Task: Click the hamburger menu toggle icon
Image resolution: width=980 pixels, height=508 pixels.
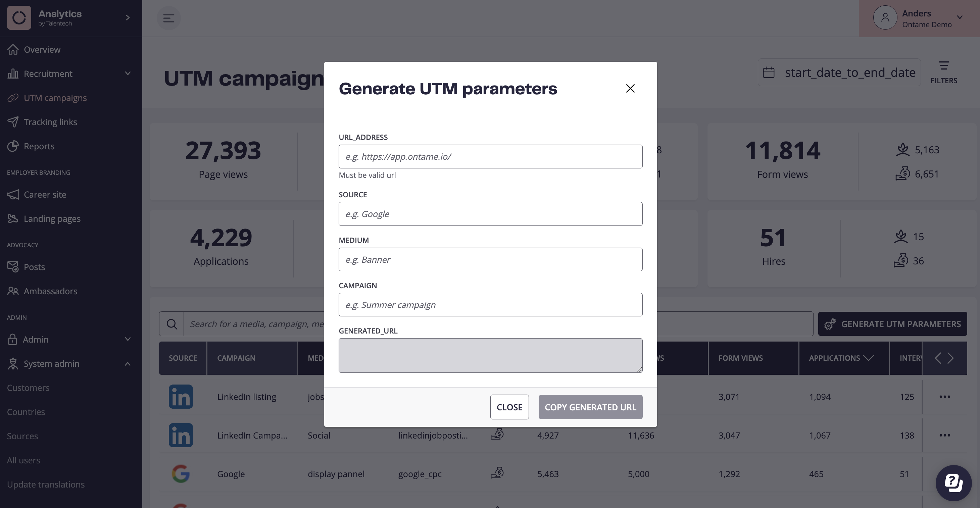Action: click(x=168, y=18)
